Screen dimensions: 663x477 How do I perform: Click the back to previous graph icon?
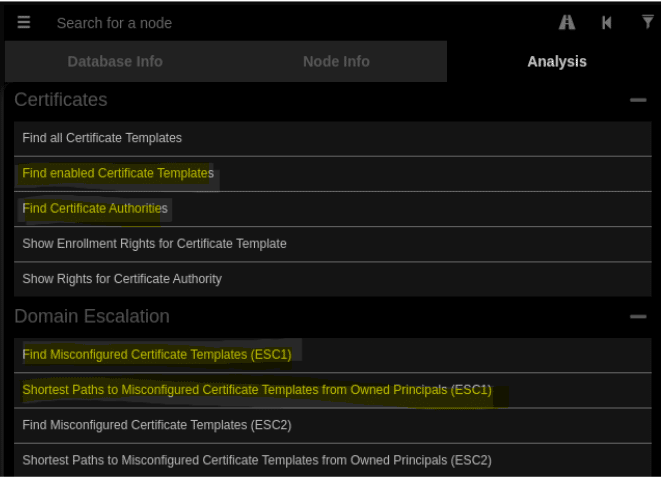click(x=606, y=22)
